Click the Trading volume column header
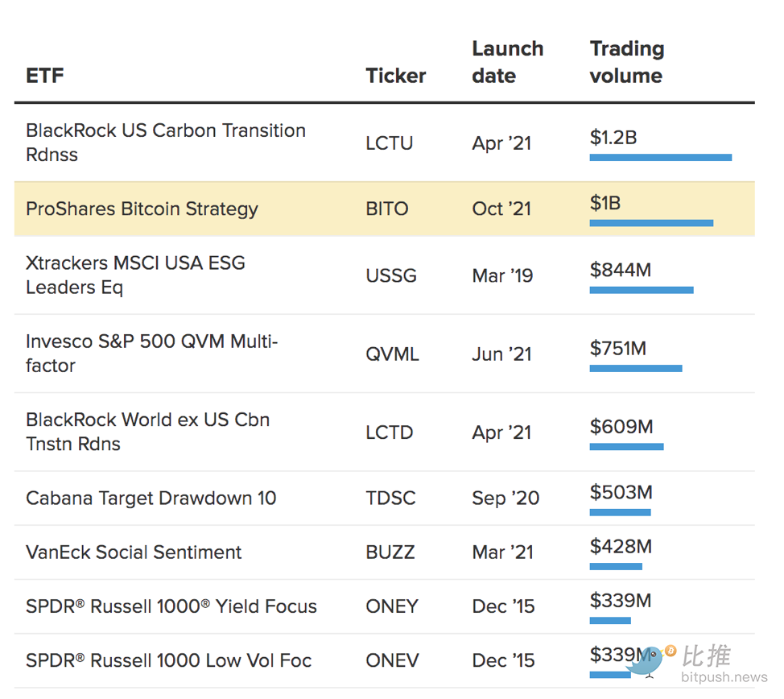The image size is (784, 699). [x=626, y=62]
